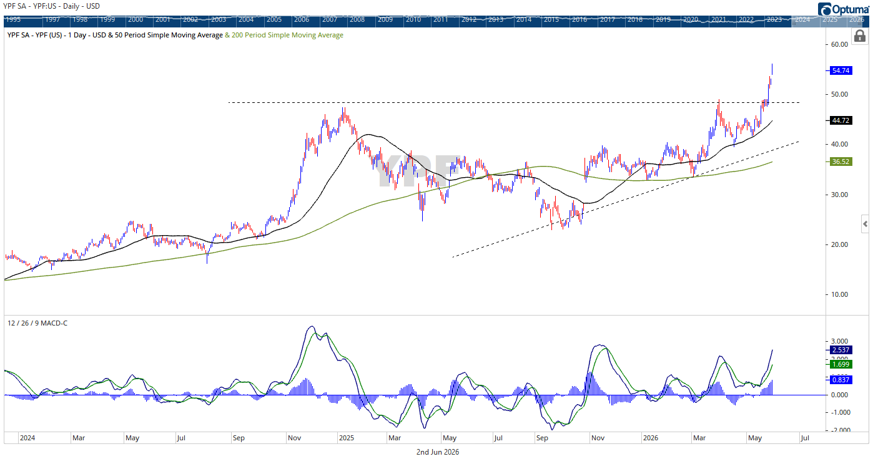The image size is (873, 464).
Task: Click the chart title 'YPF SA - YPF:US - Daily - USD'
Action: coord(52,6)
